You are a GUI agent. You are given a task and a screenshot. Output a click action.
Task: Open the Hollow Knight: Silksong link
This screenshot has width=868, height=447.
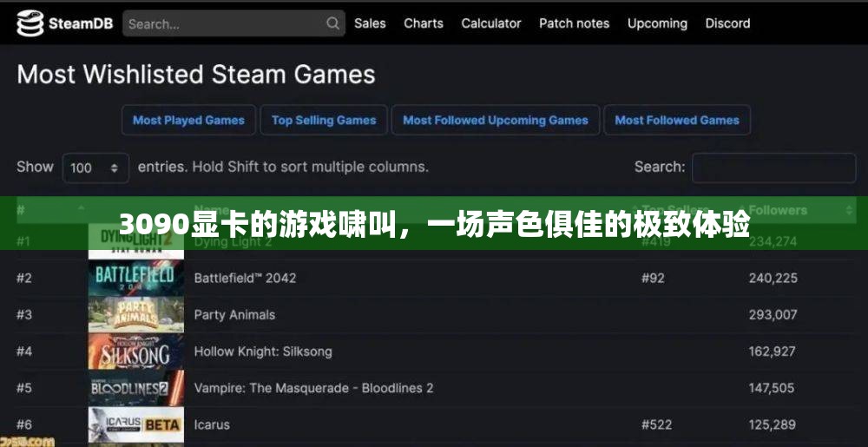263,352
